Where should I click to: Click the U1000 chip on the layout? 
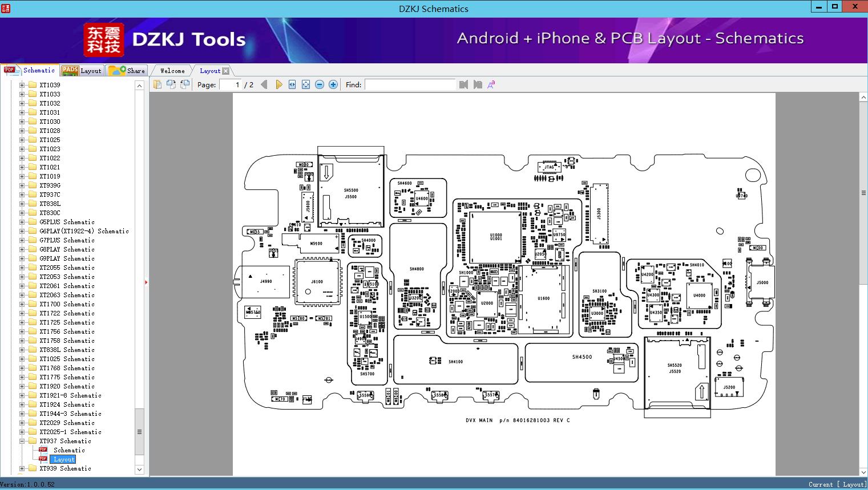pyautogui.click(x=496, y=236)
